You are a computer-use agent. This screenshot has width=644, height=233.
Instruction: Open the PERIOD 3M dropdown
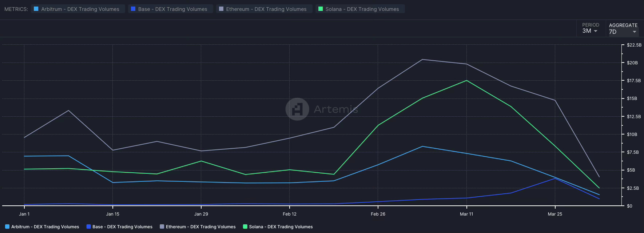(x=591, y=28)
